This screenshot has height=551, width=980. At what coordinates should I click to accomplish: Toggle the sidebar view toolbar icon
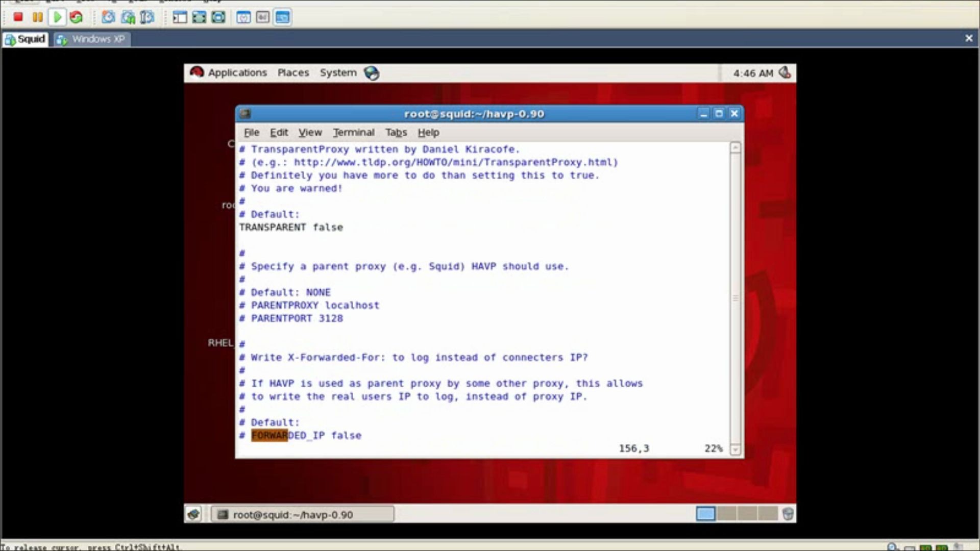[x=180, y=17]
